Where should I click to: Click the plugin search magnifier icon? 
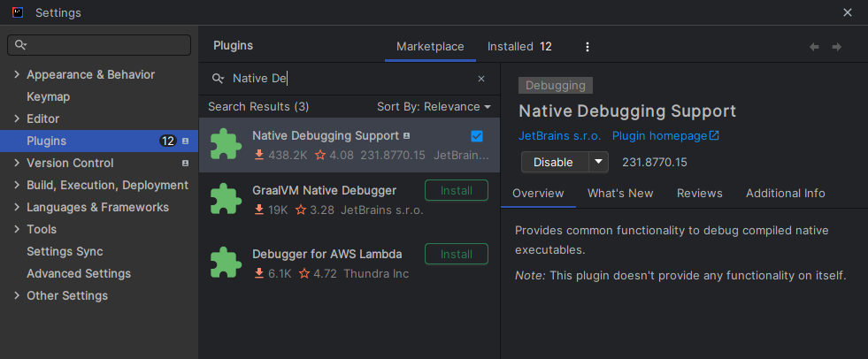coord(219,79)
